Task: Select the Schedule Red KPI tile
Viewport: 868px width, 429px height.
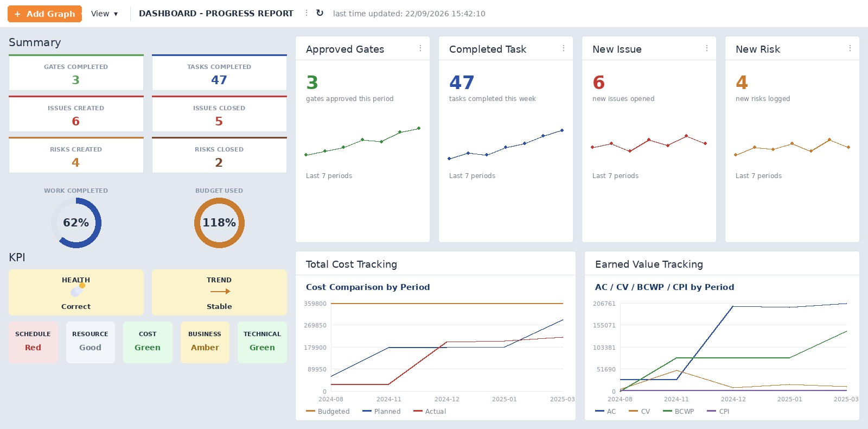Action: (x=33, y=342)
